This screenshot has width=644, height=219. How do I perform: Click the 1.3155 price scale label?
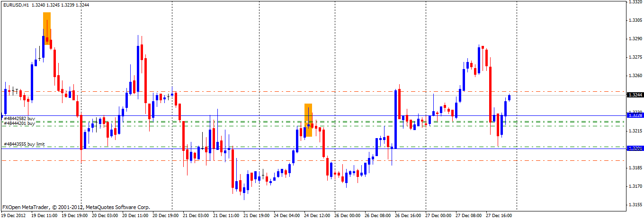[635, 205]
